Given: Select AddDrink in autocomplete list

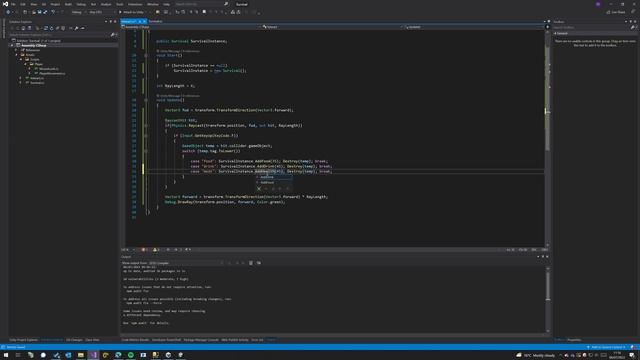Looking at the screenshot, I should 273,177.
